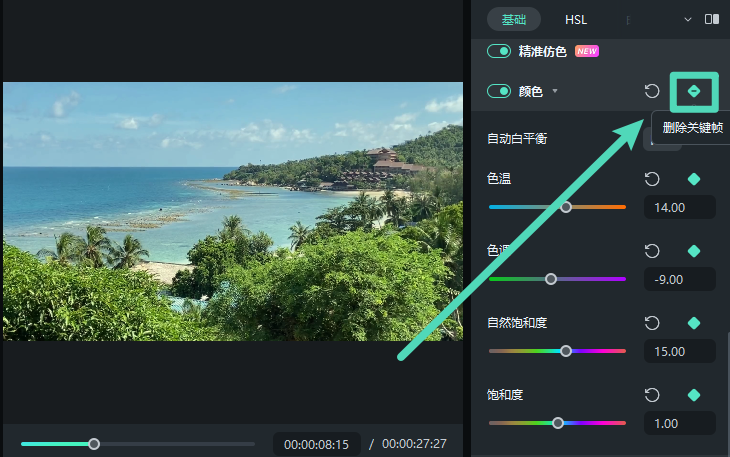730x457 pixels.
Task: Edit the 饱和度 value field 1.00
Action: (680, 423)
